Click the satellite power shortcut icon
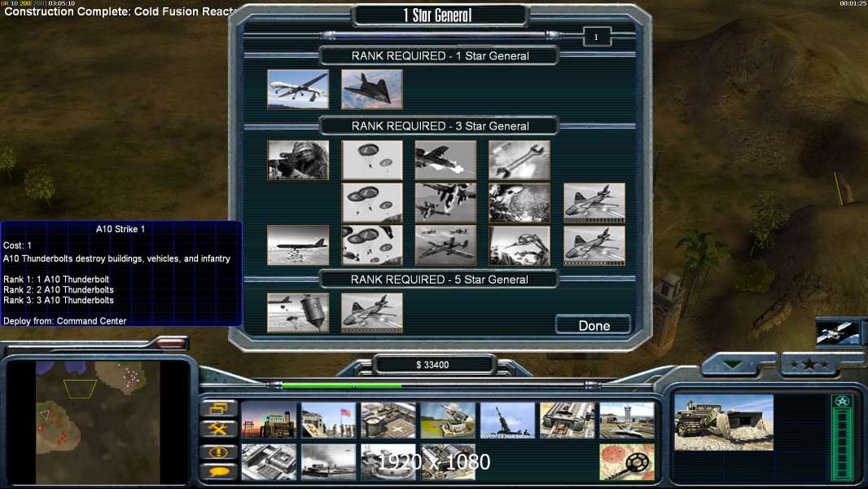 pos(838,333)
